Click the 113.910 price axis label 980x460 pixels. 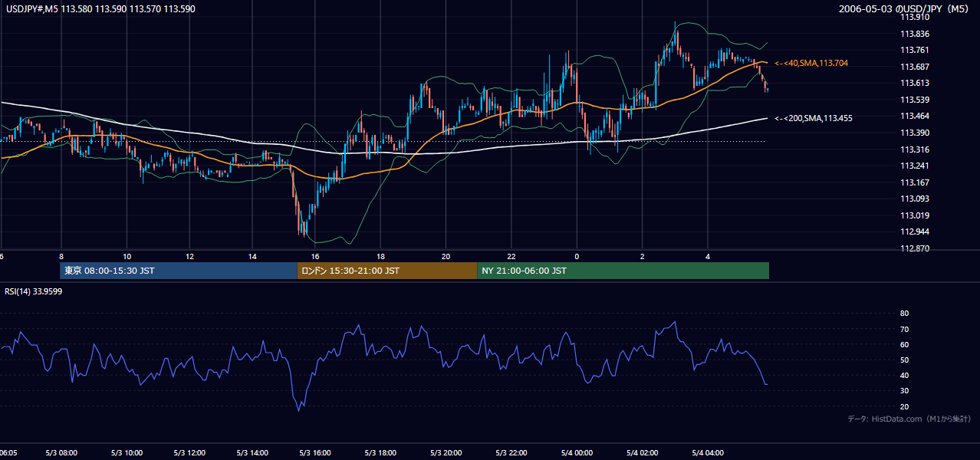pyautogui.click(x=915, y=17)
